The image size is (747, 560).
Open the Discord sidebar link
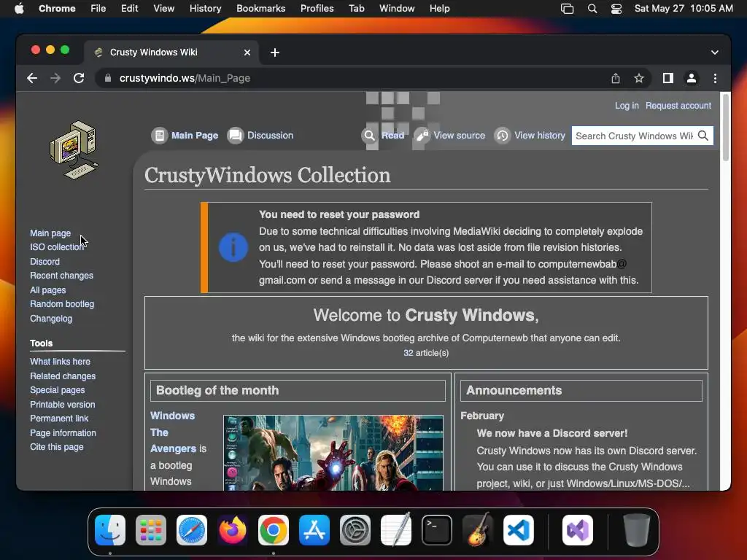[44, 262]
